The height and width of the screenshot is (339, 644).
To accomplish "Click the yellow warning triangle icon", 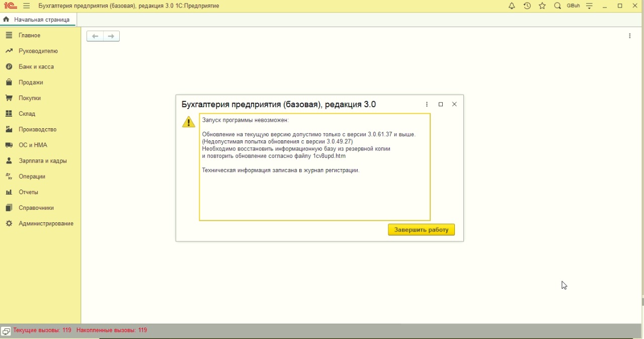I will pyautogui.click(x=189, y=122).
